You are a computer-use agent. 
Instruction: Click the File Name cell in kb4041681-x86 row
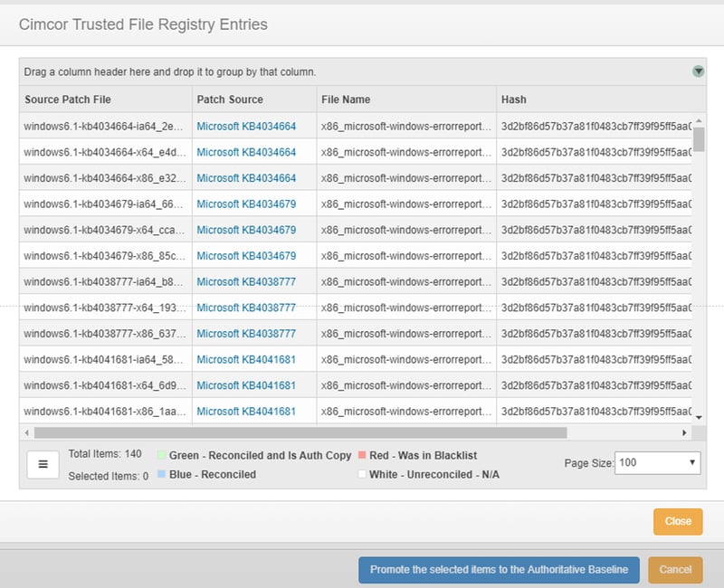click(406, 412)
